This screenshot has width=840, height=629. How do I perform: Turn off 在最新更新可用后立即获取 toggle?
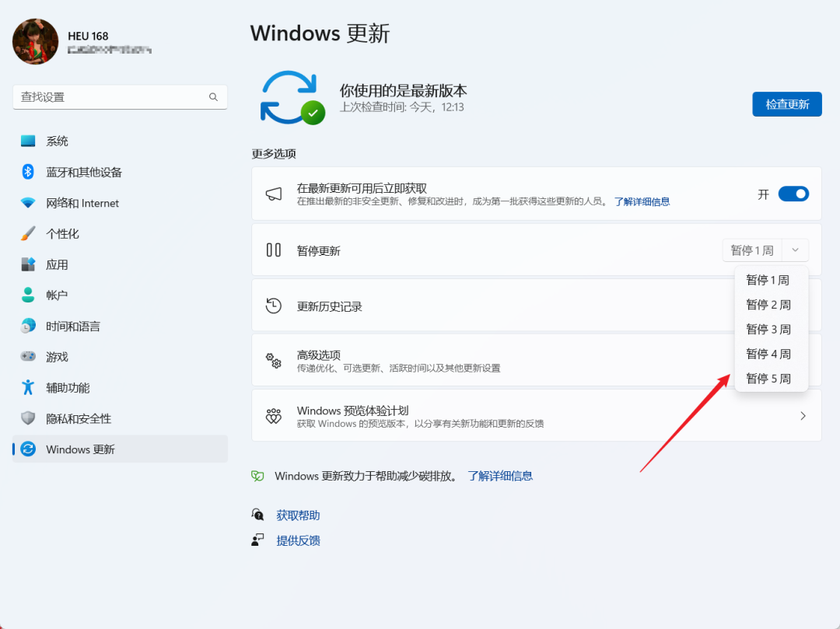pos(793,194)
